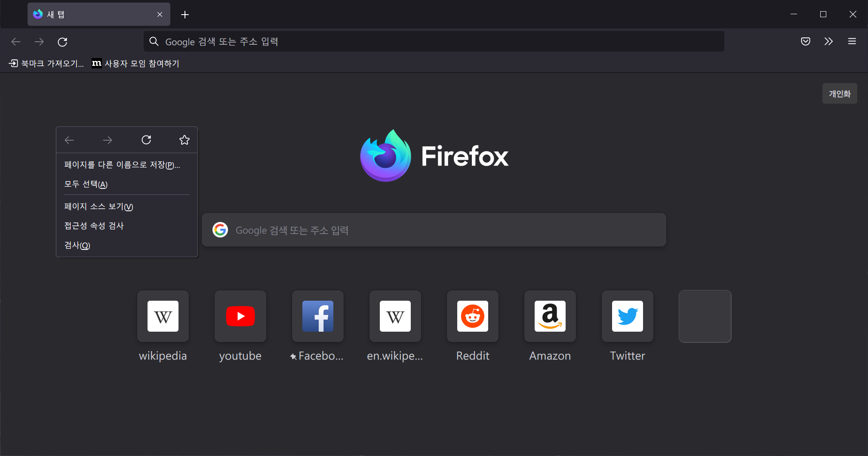Open the hamburger application menu
The image size is (868, 456).
click(852, 41)
